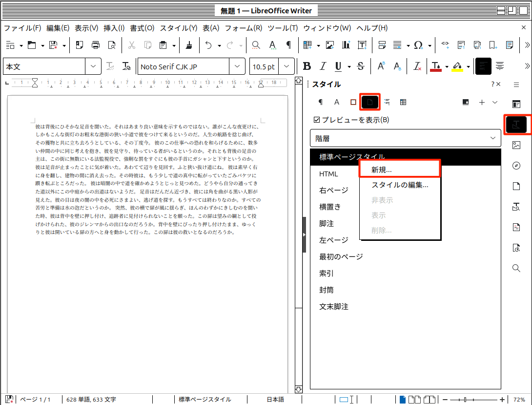The image size is (532, 405).
Task: Open the font name dropdown list
Action: coord(237,66)
